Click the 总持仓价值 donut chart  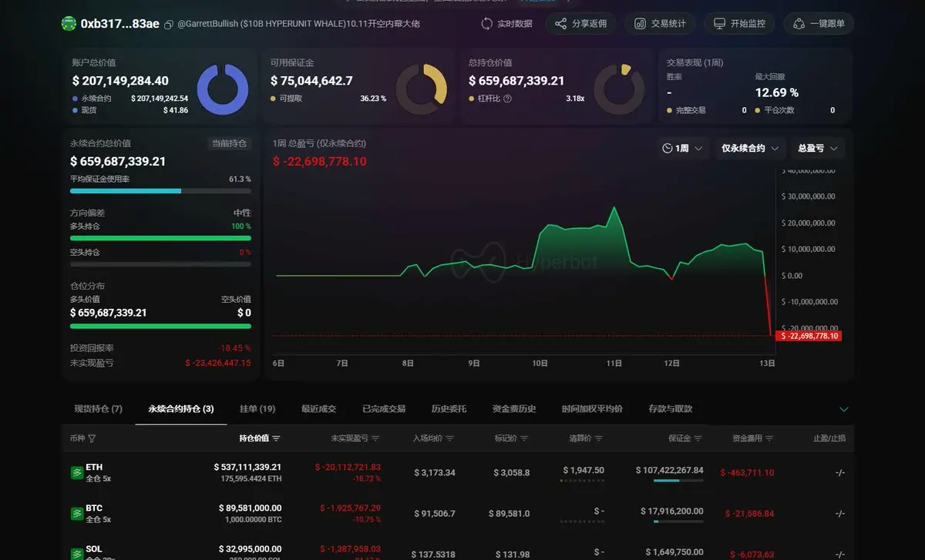coord(619,89)
